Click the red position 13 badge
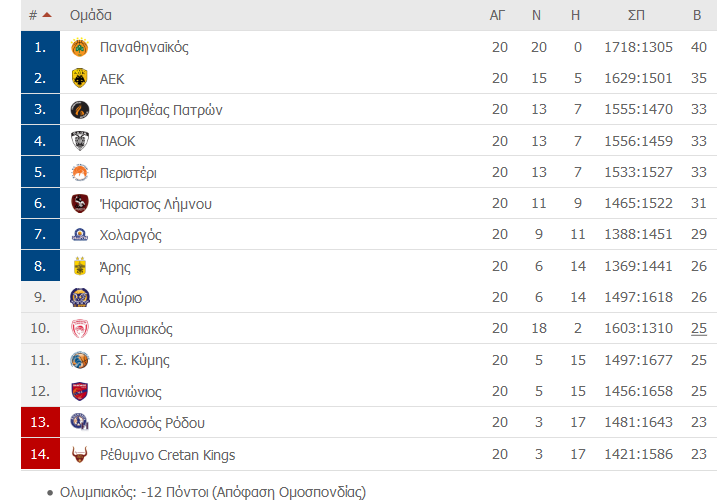 (x=40, y=422)
